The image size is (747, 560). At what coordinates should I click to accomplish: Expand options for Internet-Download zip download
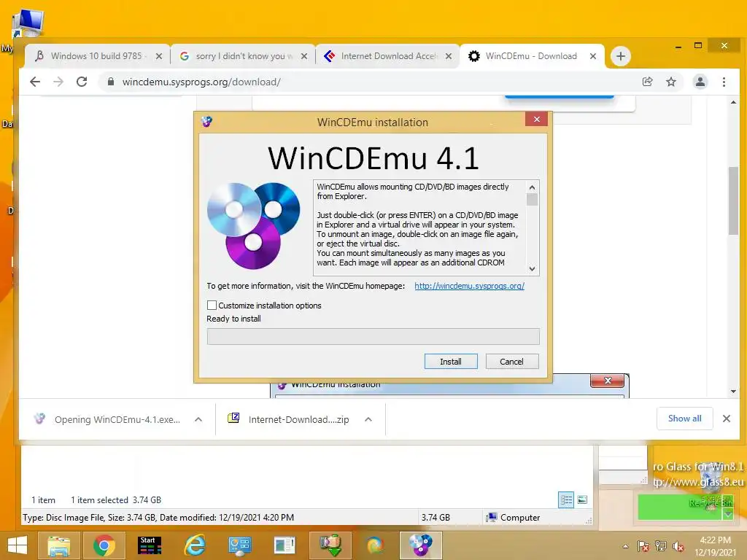(x=368, y=419)
